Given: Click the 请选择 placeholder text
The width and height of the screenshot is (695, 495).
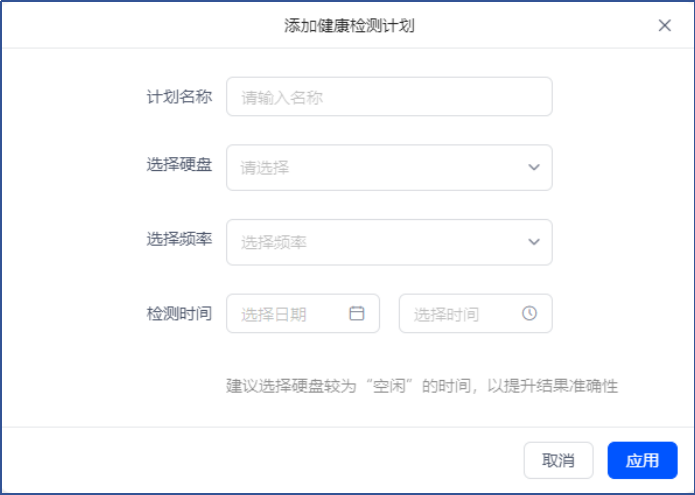Looking at the screenshot, I should pos(265,168).
